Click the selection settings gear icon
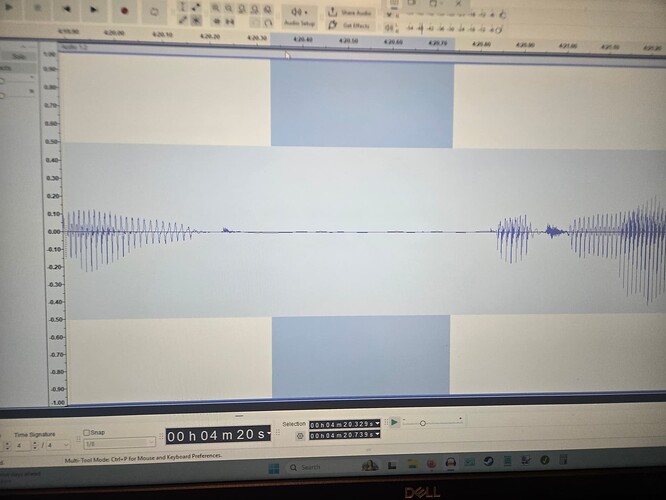Viewport: 666px width, 500px height. click(300, 436)
